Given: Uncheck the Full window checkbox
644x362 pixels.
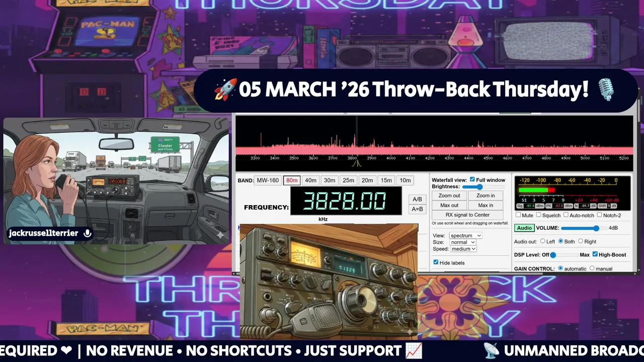Looking at the screenshot, I should [x=472, y=179].
